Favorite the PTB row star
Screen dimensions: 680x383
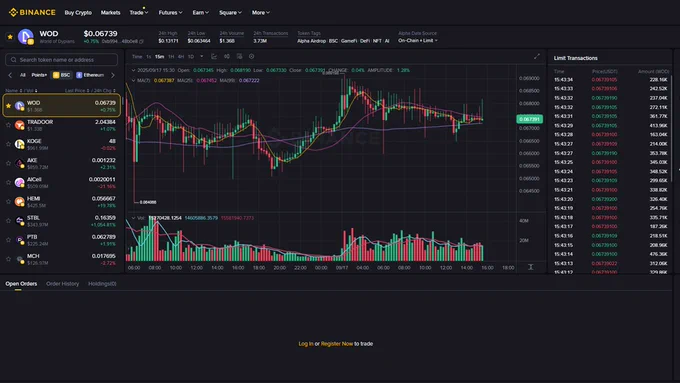coord(8,239)
